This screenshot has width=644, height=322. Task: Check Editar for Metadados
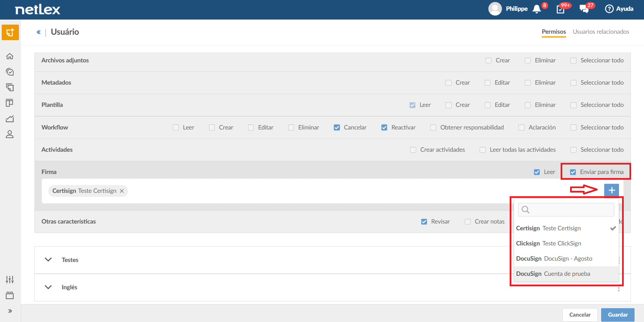[x=487, y=83]
